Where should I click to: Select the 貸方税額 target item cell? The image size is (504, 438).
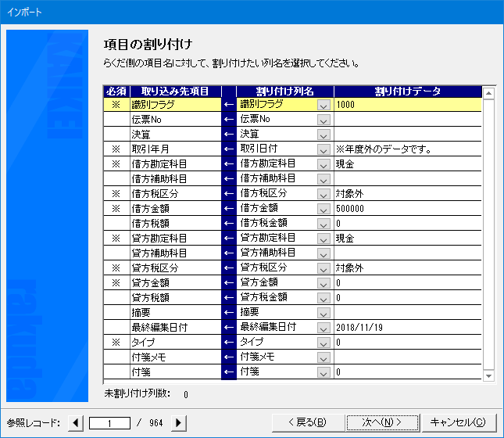176,297
